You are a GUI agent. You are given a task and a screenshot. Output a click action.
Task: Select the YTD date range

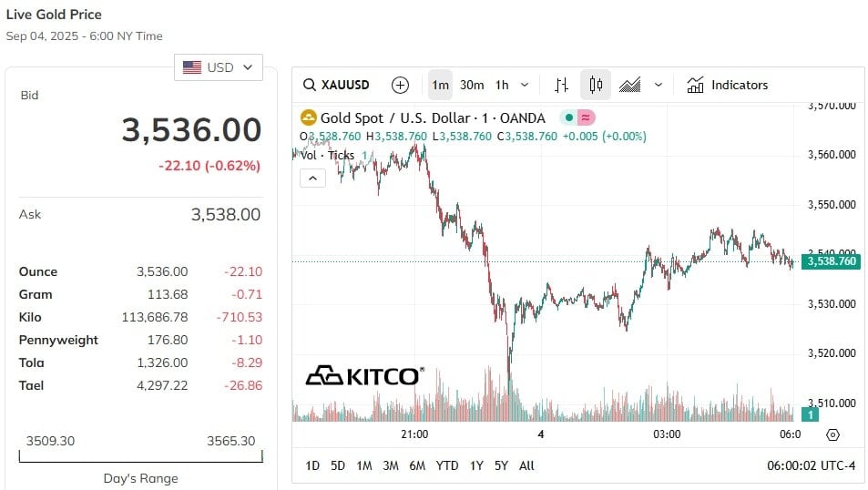pyautogui.click(x=447, y=465)
